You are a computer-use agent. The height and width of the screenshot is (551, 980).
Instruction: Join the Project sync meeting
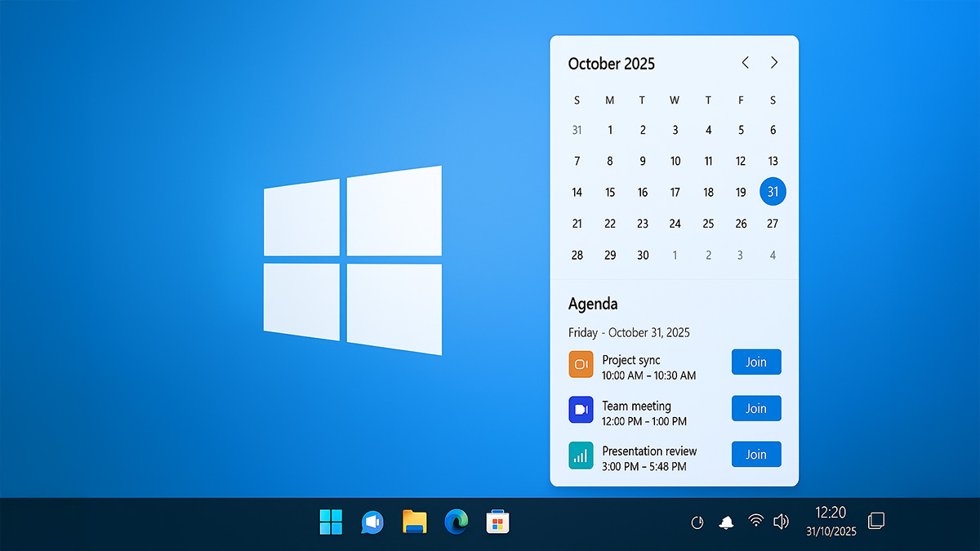[x=755, y=362]
